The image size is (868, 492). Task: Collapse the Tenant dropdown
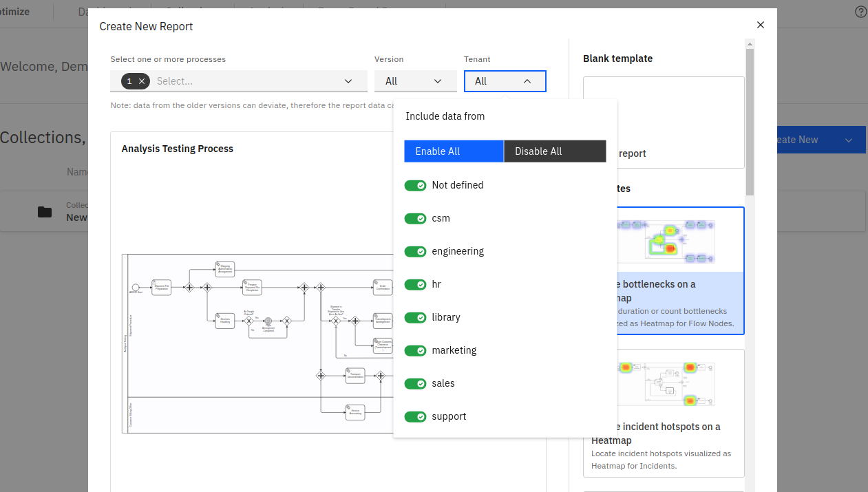(x=505, y=81)
